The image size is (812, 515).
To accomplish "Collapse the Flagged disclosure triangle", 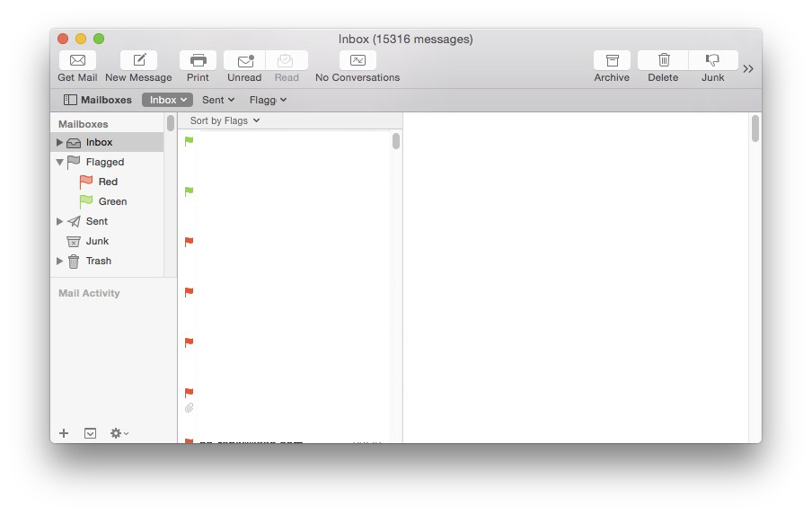I will coord(59,162).
